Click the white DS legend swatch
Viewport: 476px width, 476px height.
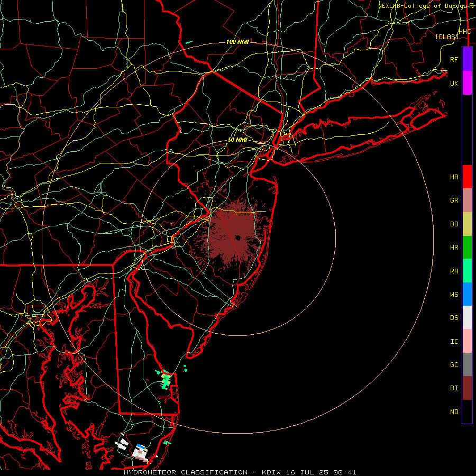[x=467, y=317]
